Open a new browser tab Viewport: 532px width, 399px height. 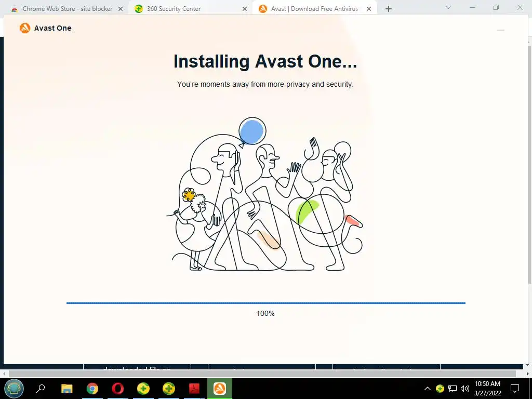pos(389,9)
